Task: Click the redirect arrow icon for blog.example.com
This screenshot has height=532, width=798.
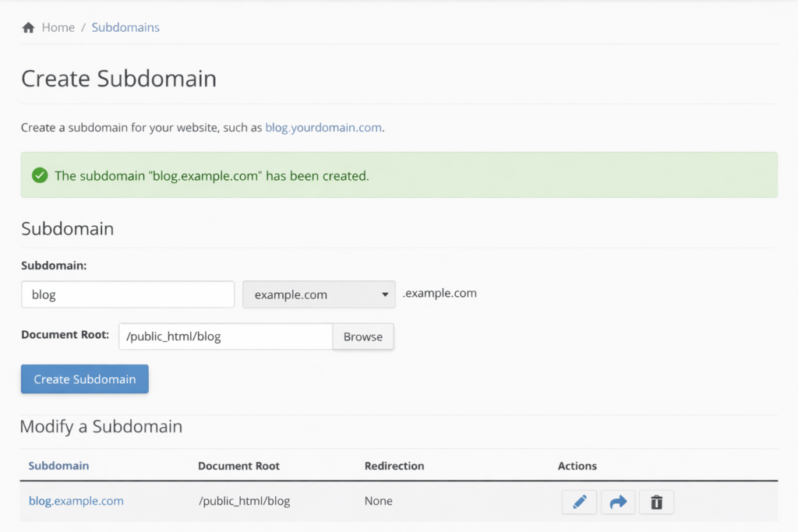Action: point(617,502)
